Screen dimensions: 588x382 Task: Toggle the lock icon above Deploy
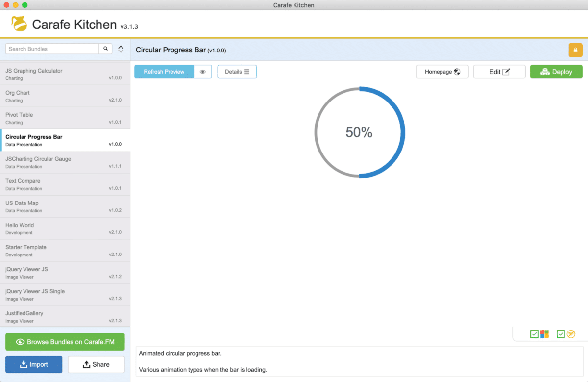(x=575, y=50)
